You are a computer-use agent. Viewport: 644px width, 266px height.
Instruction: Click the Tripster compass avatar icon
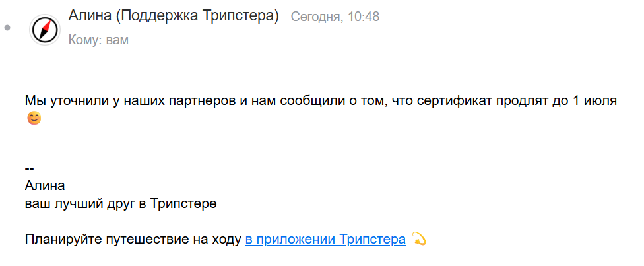tap(46, 29)
